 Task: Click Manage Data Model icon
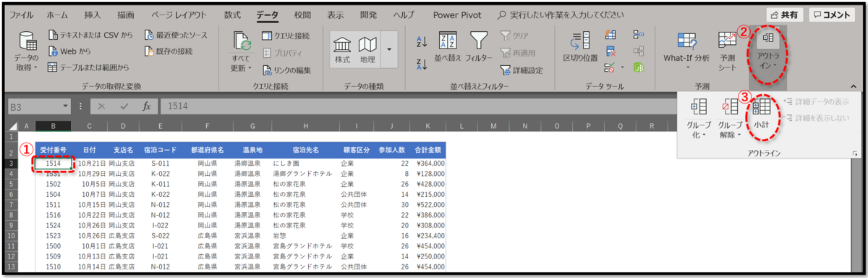point(639,67)
